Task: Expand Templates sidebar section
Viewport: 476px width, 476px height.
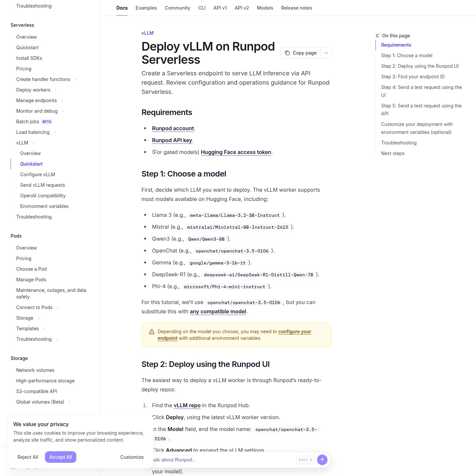Action: tap(44, 329)
